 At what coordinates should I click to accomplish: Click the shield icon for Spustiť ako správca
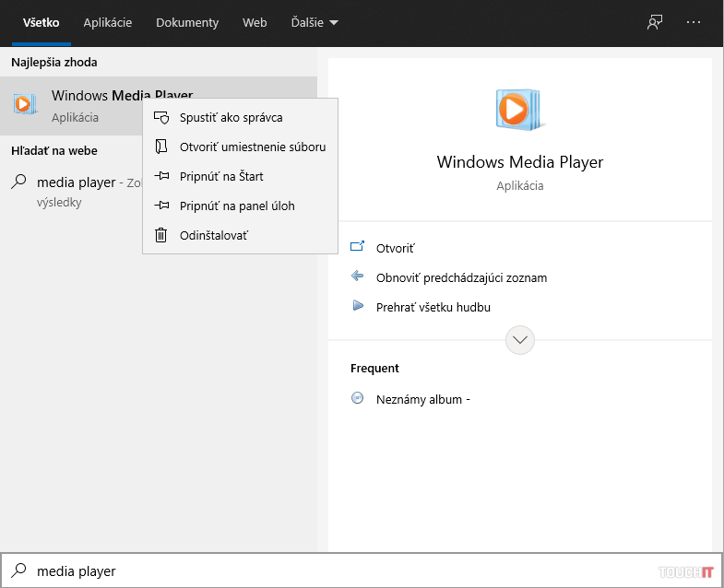tap(162, 117)
